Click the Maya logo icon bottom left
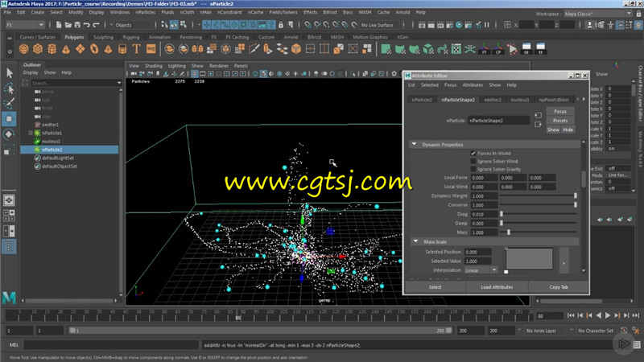644x362 pixels. coord(9,298)
